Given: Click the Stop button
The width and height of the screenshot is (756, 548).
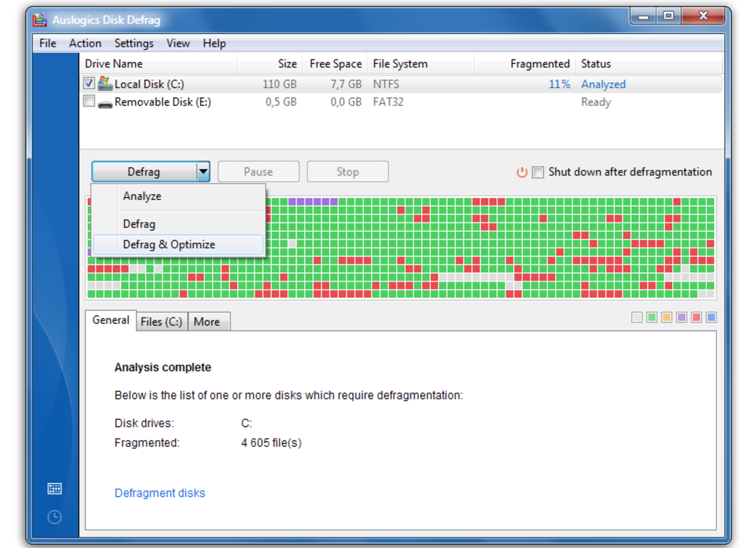Looking at the screenshot, I should pos(347,172).
